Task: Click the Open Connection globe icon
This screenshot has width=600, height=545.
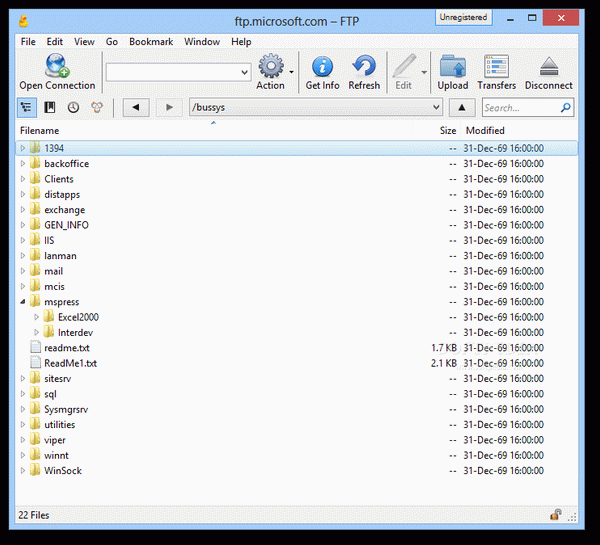Action: [x=57, y=66]
